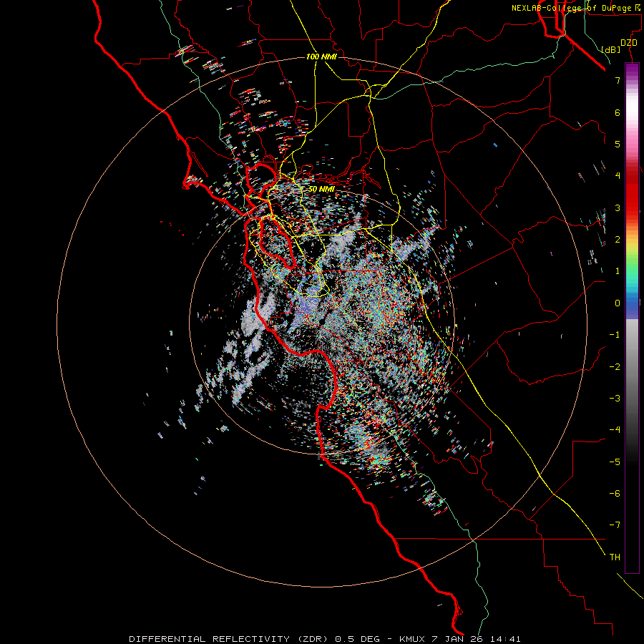Click the color scale value -6
Screen dimensions: 644x644
click(x=615, y=494)
